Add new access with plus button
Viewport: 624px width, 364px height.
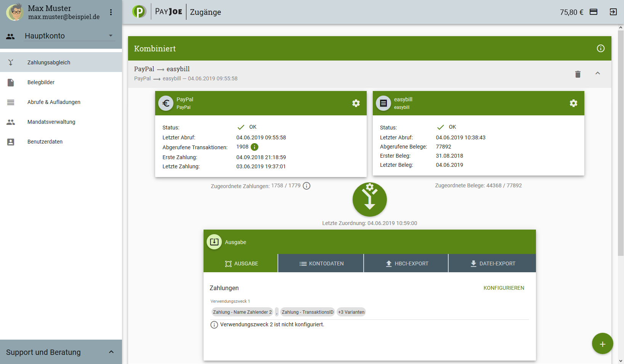602,343
